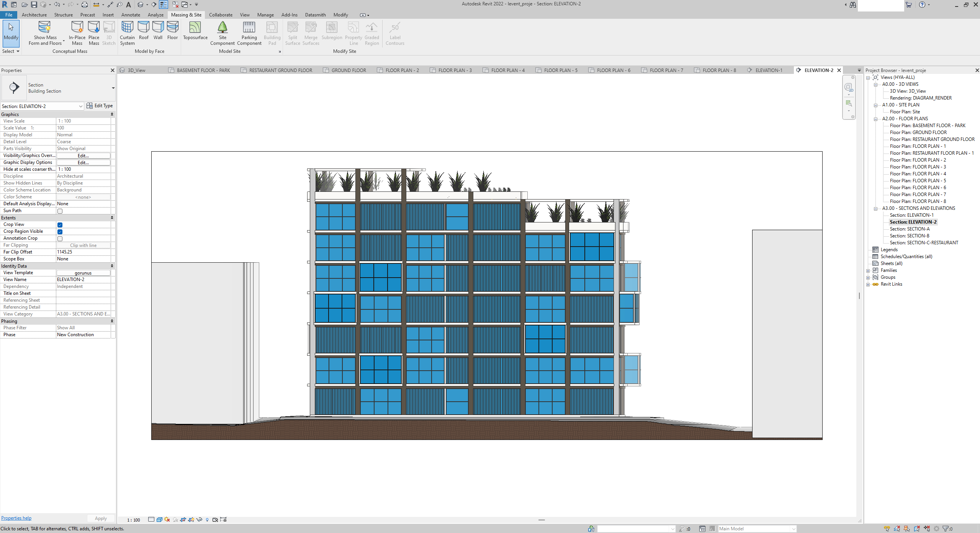Collapse the A2.00 - FLOOR PLANS node
This screenshot has height=533, width=980.
tap(875, 119)
